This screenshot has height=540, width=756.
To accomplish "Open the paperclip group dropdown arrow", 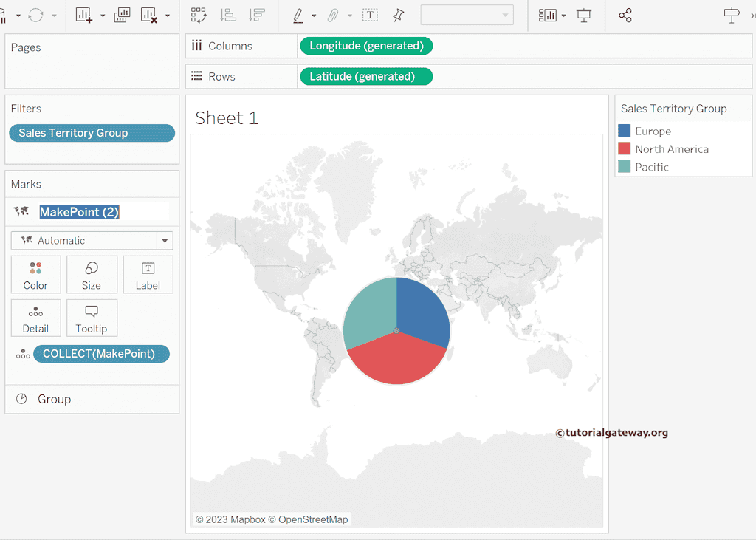I will point(349,16).
